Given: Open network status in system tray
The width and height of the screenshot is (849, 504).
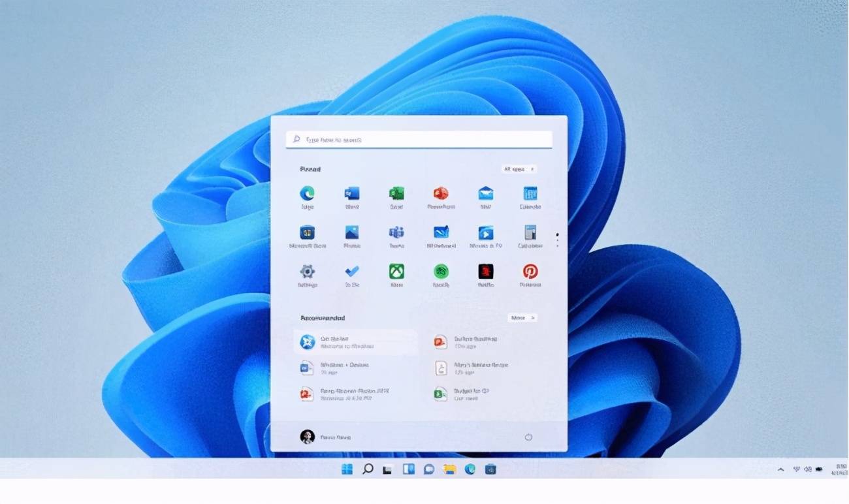Looking at the screenshot, I should (x=797, y=469).
